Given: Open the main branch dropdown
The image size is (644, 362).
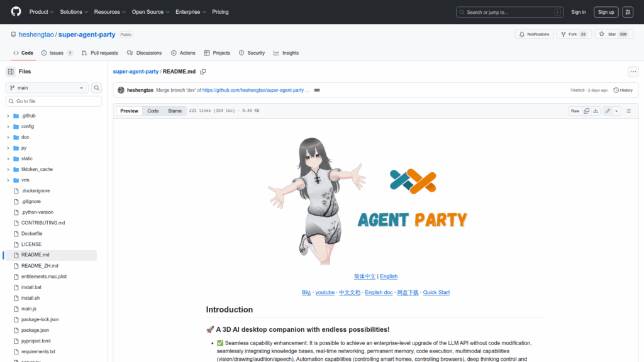Looking at the screenshot, I should point(47,88).
